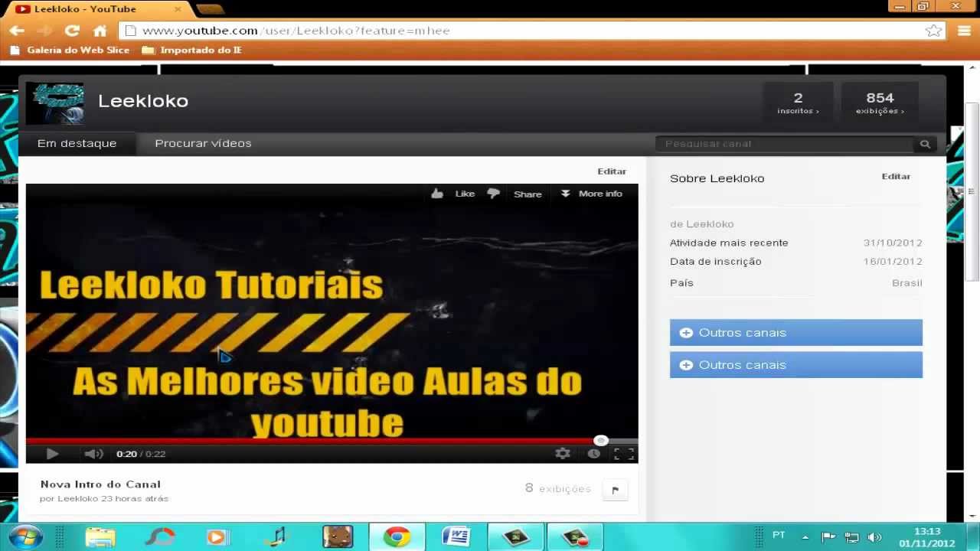980x551 pixels.
Task: Bookmark this page with the star icon
Action: click(x=933, y=31)
